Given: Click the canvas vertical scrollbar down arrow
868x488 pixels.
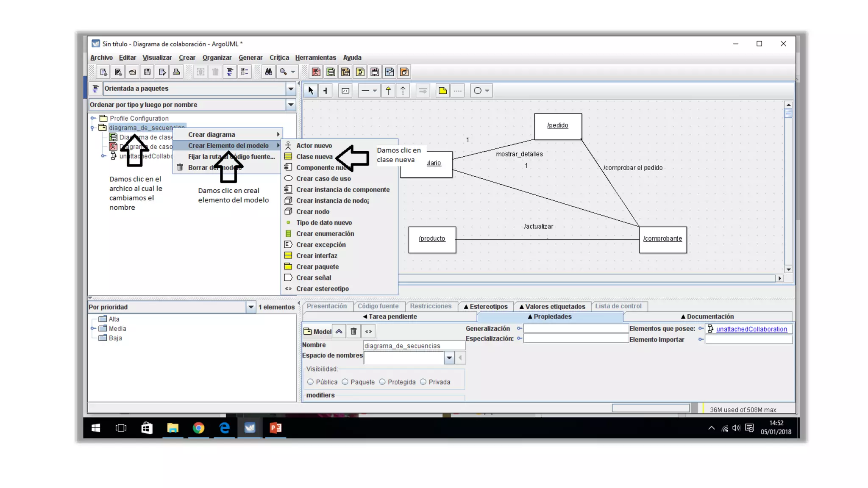Looking at the screenshot, I should pos(788,269).
